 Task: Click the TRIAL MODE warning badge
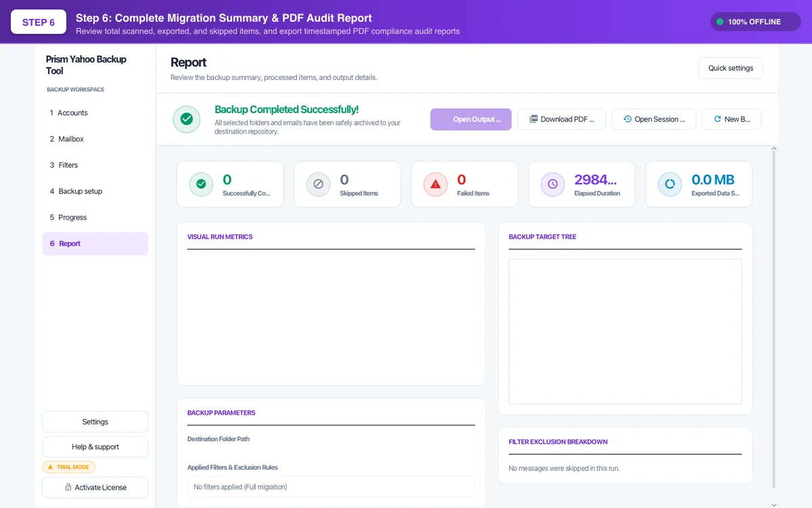[69, 467]
